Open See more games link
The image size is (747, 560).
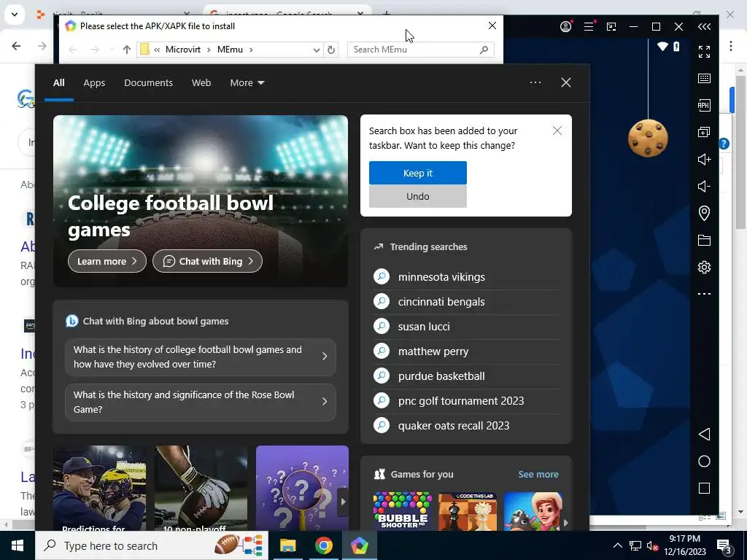[x=538, y=474]
